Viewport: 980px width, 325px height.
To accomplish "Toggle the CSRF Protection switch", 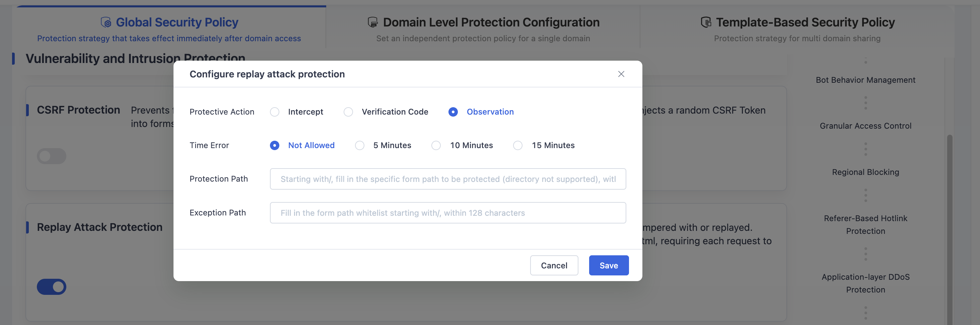I will tap(51, 156).
